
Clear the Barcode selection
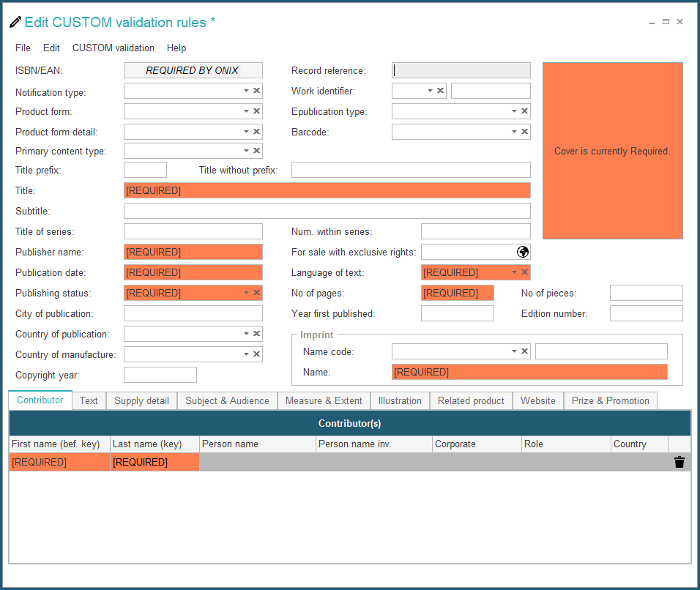[524, 132]
